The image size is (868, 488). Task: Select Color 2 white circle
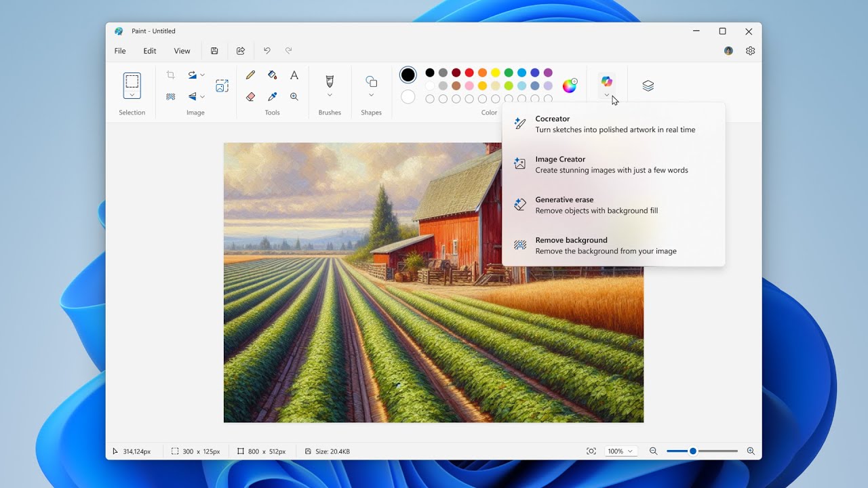click(408, 97)
